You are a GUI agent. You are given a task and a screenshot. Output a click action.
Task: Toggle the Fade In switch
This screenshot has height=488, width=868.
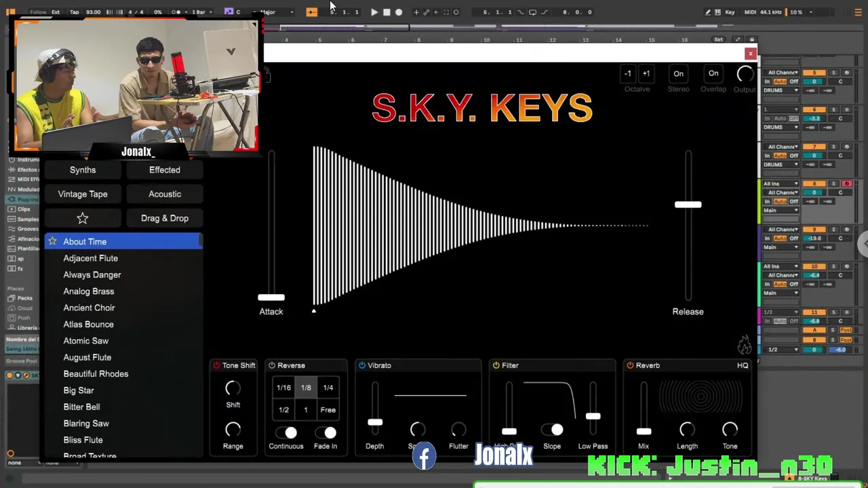[325, 432]
